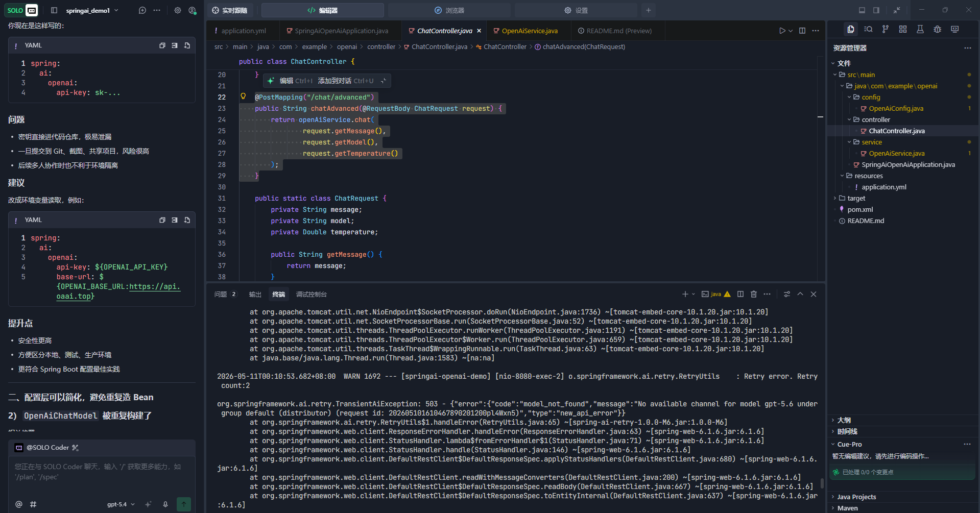Image resolution: width=980 pixels, height=513 pixels.
Task: Open the 输出 output panel tab
Action: [255, 294]
